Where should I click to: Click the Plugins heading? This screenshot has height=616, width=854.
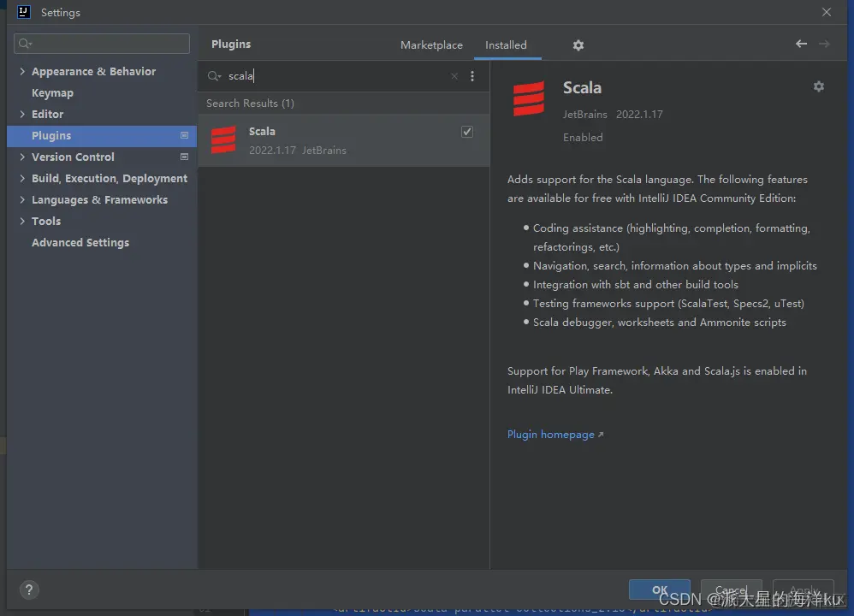(x=231, y=44)
